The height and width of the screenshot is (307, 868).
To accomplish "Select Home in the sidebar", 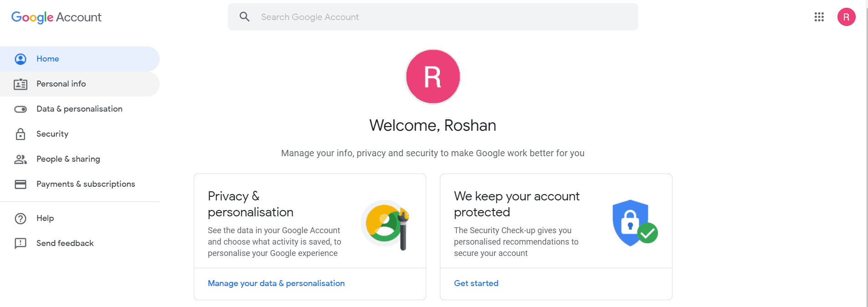I will (48, 59).
